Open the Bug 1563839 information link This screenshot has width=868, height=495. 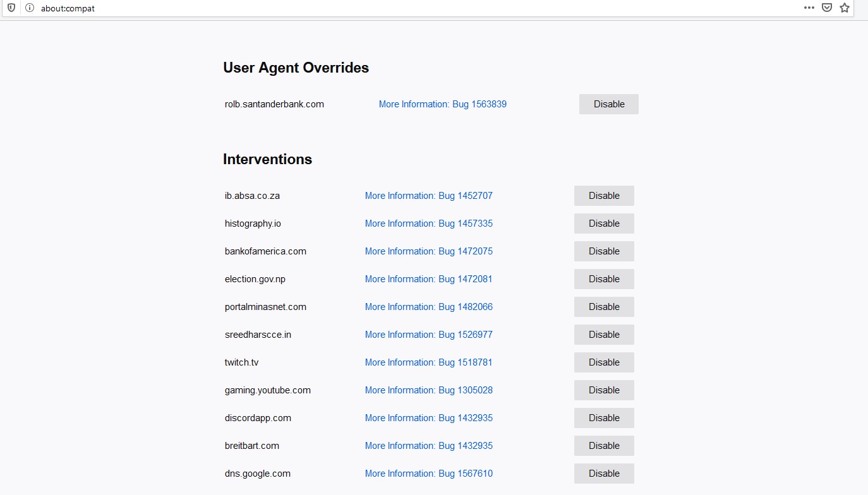(x=443, y=104)
